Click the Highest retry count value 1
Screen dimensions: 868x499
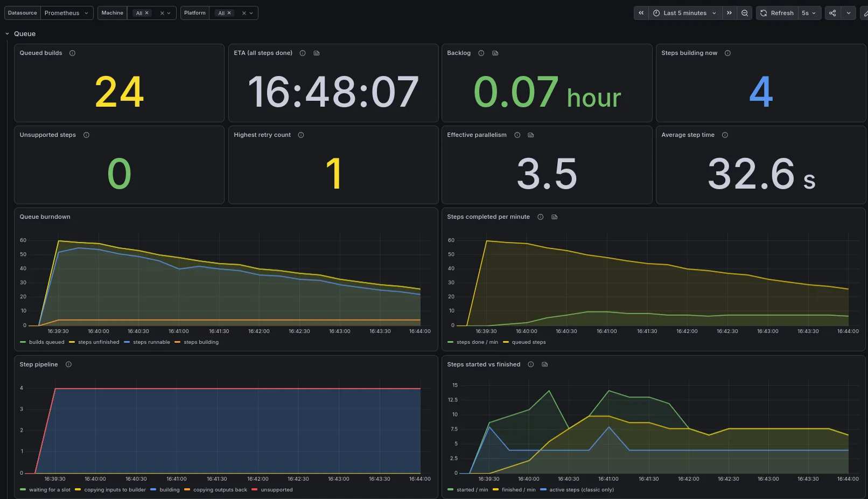[333, 174]
